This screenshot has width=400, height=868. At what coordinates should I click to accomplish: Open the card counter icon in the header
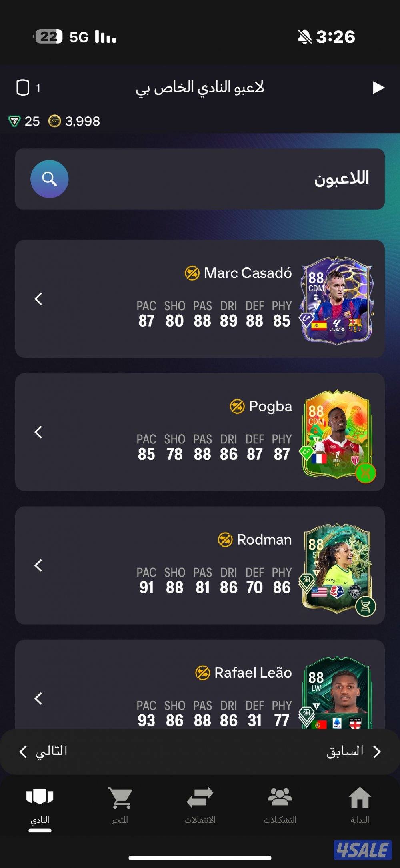click(x=23, y=88)
